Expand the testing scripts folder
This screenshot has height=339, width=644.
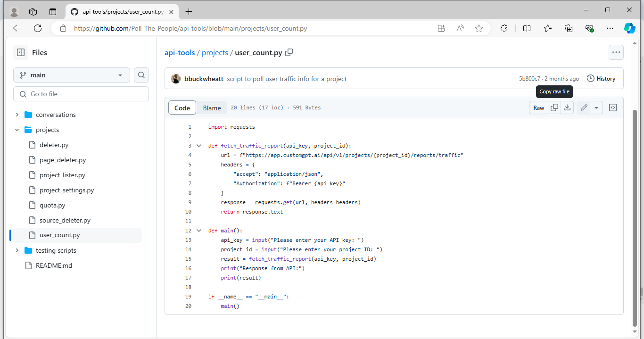[x=17, y=250]
